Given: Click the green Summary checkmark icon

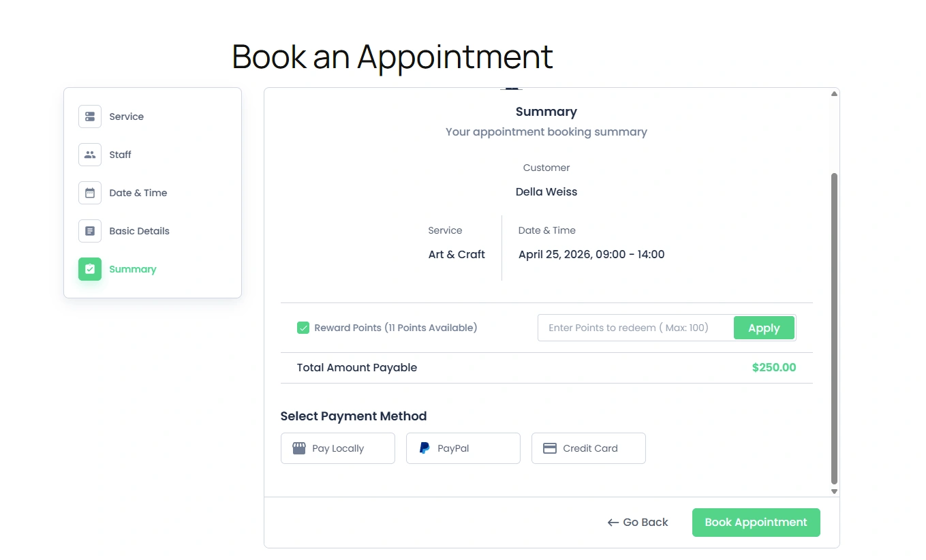Looking at the screenshot, I should [89, 269].
